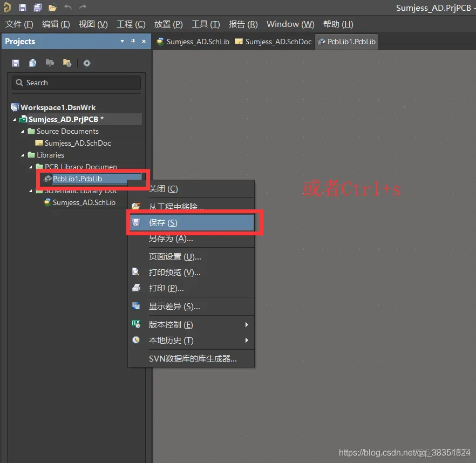Open the 版本控制 (E) submenu

pos(191,324)
